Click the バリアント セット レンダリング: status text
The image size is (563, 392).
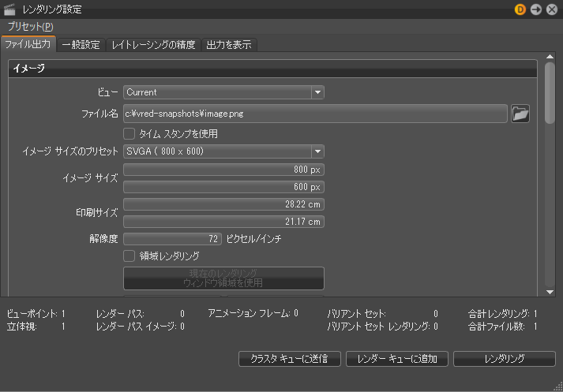click(x=379, y=327)
